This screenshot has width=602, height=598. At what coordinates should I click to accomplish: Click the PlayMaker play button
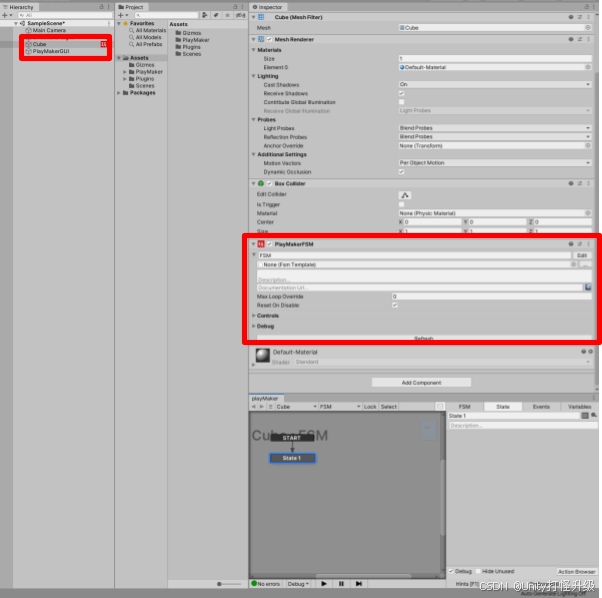coord(324,583)
